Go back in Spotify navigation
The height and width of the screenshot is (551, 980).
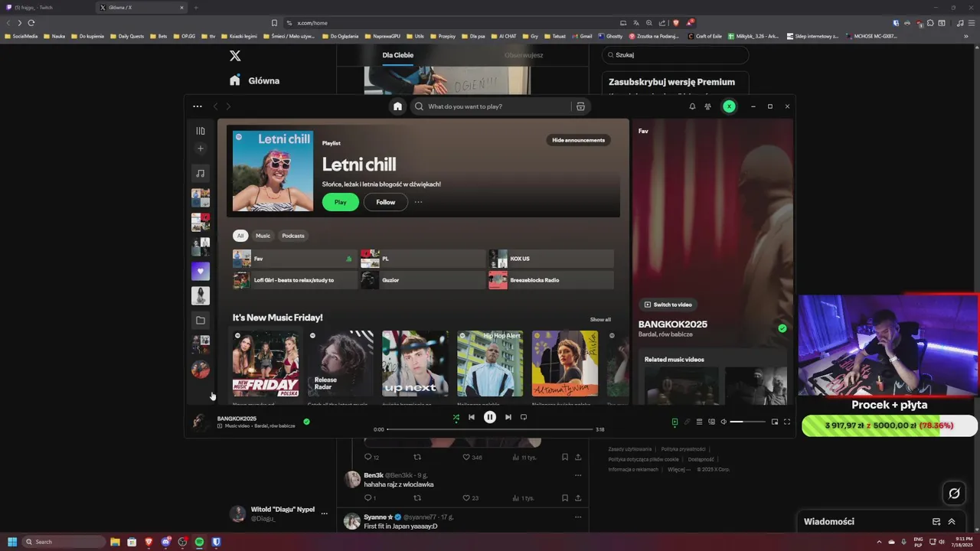coord(215,106)
